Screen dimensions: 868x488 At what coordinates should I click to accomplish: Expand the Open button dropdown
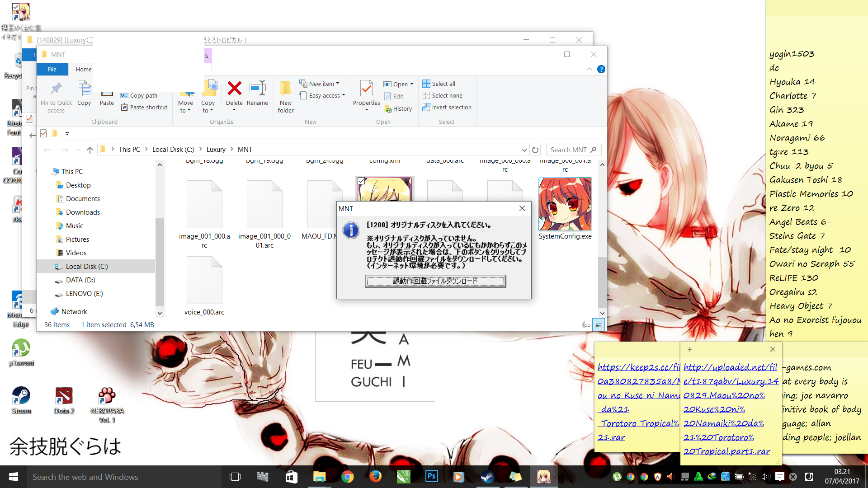(412, 84)
